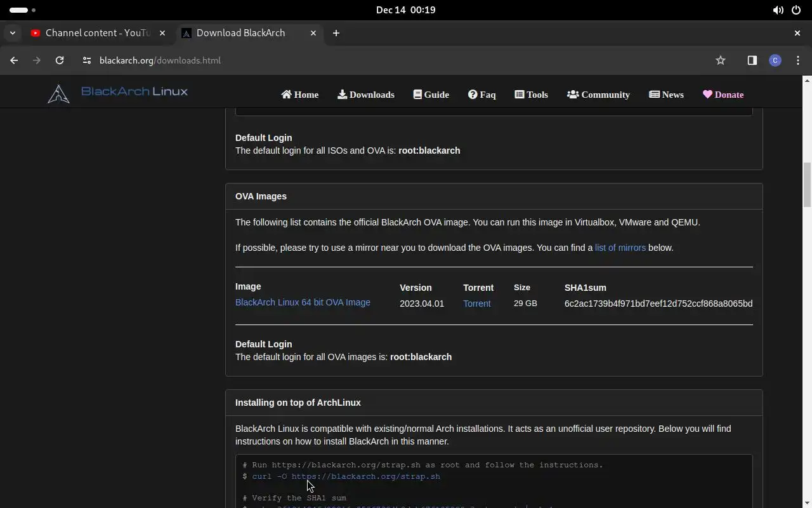Open the Chrome three-dot menu

point(798,60)
